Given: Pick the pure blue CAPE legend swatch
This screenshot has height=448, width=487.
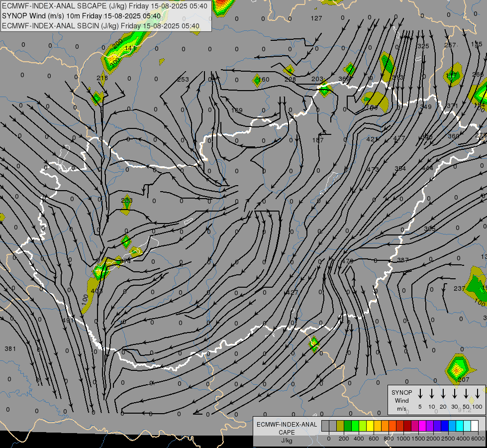Looking at the screenshot, I should 445,426.
